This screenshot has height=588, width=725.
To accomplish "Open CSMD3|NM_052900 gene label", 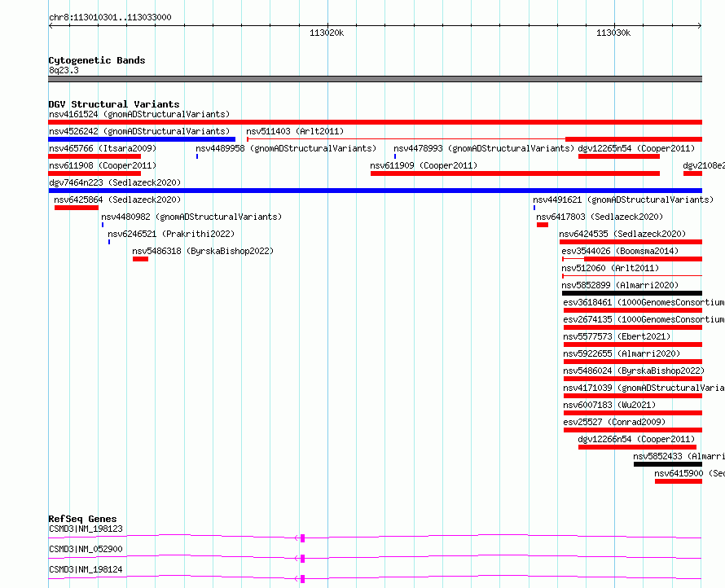I will point(86,549).
